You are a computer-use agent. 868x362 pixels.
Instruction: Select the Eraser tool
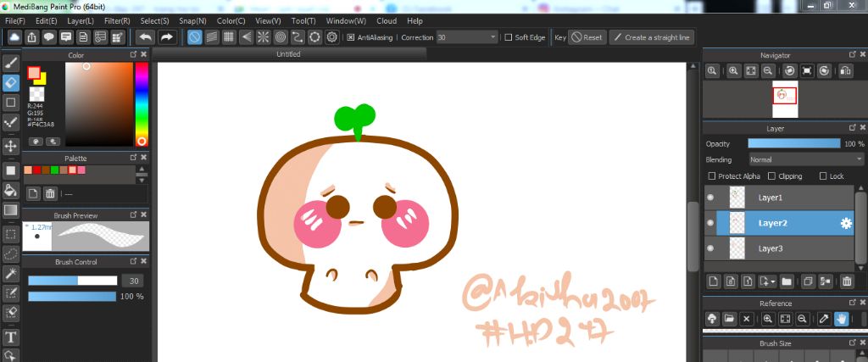tap(11, 83)
